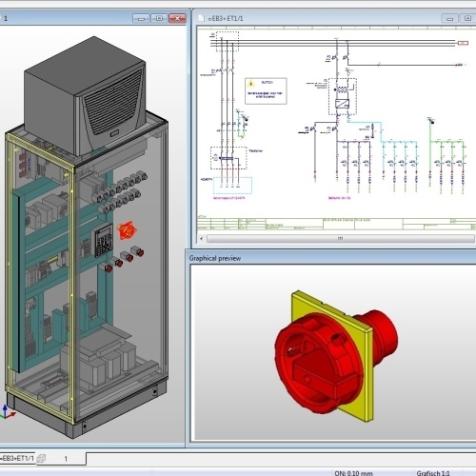Click the 'Graphical preview' panel title
This screenshot has width=476, height=476.
215,258
